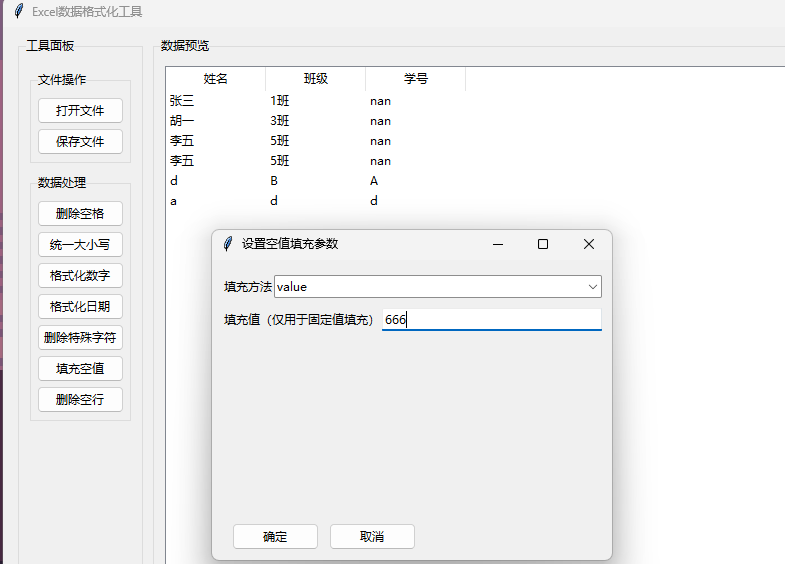Maximize the 设置空值填充参数 dialog
785x564 pixels.
(x=543, y=244)
